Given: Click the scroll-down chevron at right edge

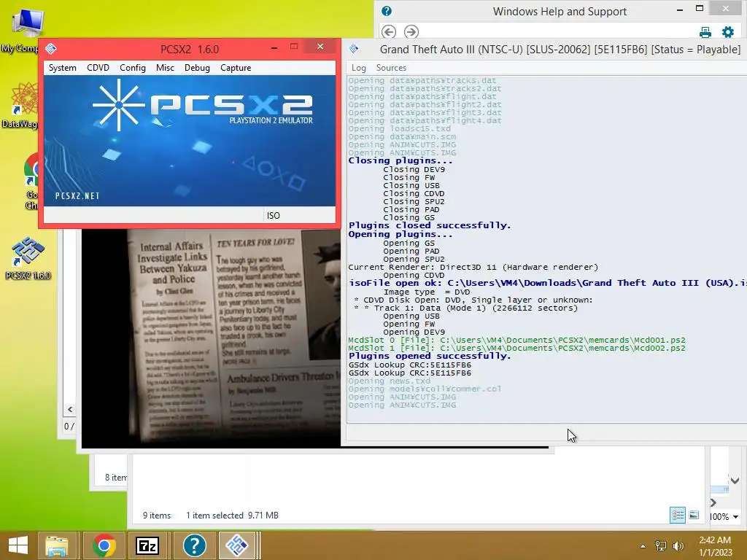Looking at the screenshot, I should [x=735, y=481].
